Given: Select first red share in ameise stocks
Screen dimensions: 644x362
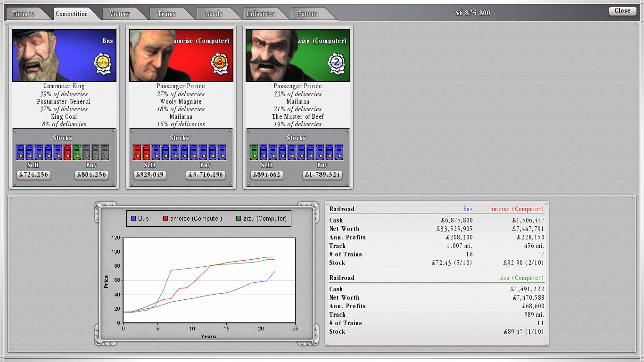Looking at the screenshot, I should (137, 152).
